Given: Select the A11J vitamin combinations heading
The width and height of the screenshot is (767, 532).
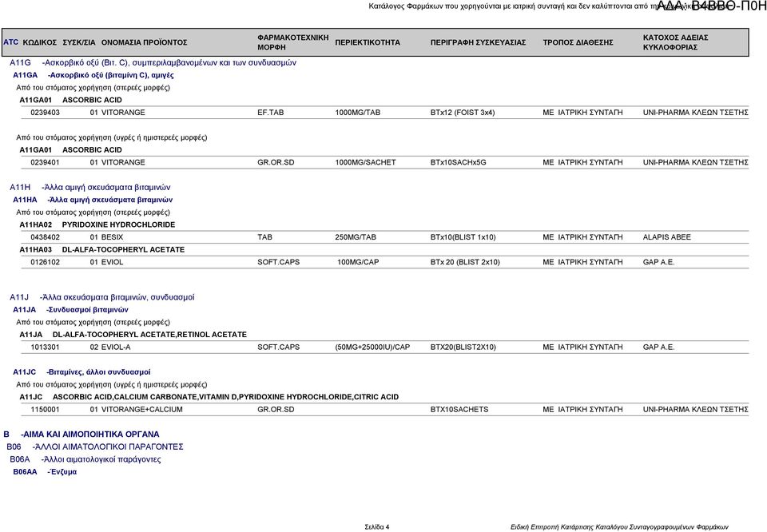Looking at the screenshot, I should (101, 297).
